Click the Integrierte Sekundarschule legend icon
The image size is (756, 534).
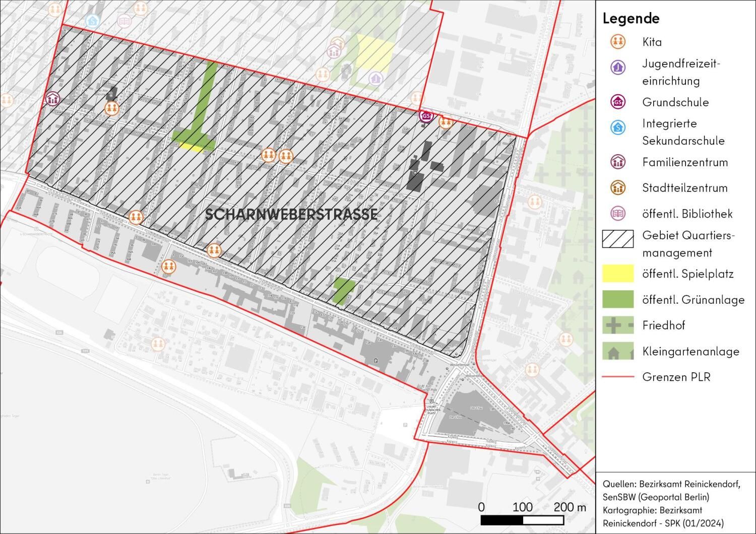click(x=618, y=127)
